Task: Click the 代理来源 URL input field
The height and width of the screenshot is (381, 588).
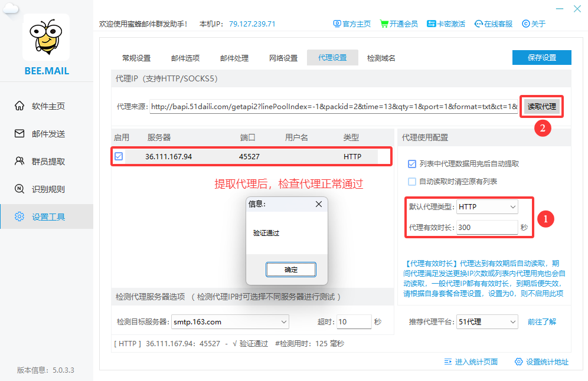Action: tap(334, 106)
